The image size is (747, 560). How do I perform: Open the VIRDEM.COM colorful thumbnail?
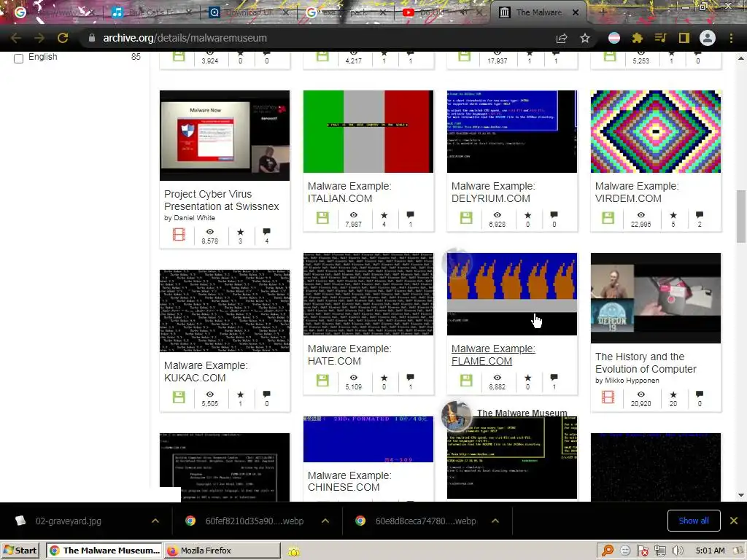tap(656, 131)
